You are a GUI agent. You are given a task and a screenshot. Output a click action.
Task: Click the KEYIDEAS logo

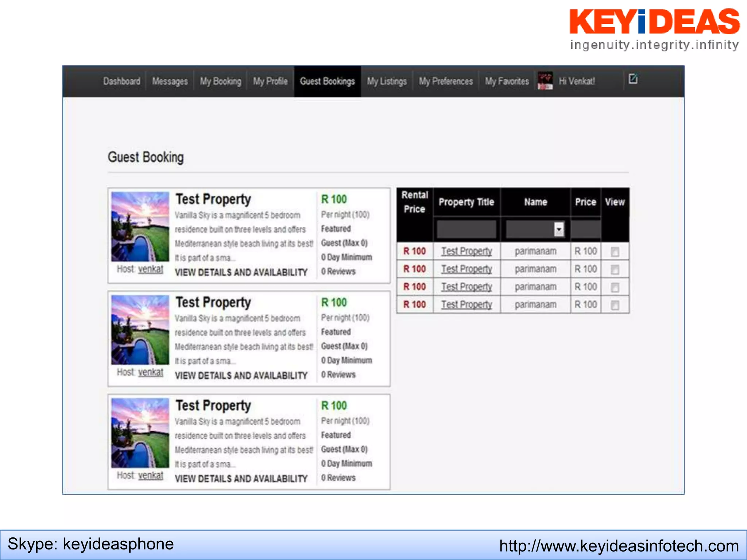(x=655, y=29)
